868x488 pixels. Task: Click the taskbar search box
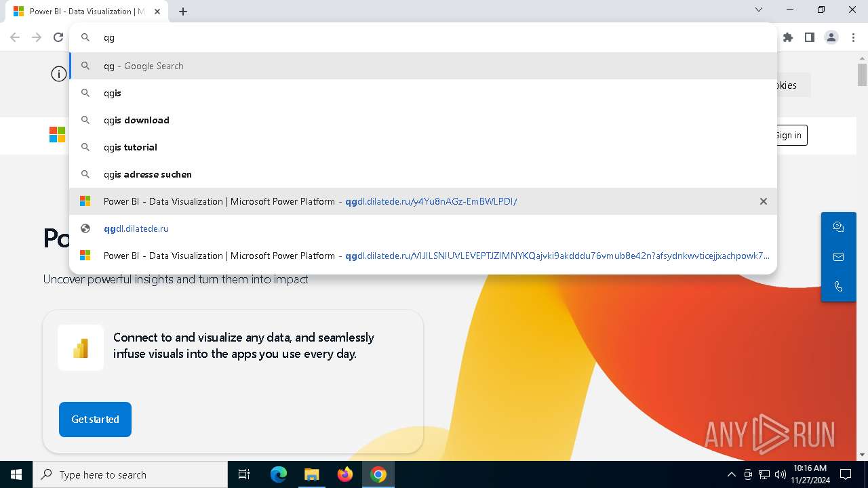(x=130, y=474)
